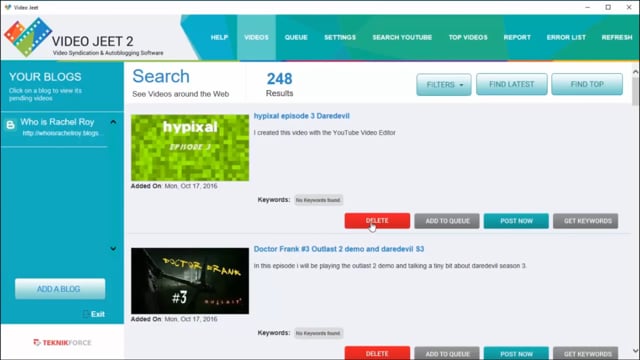Click the Add A Blog button
The width and height of the screenshot is (640, 360).
(x=60, y=289)
